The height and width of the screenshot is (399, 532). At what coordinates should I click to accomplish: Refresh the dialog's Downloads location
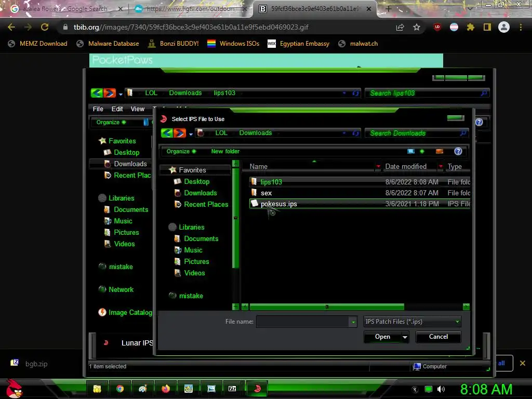[355, 134]
